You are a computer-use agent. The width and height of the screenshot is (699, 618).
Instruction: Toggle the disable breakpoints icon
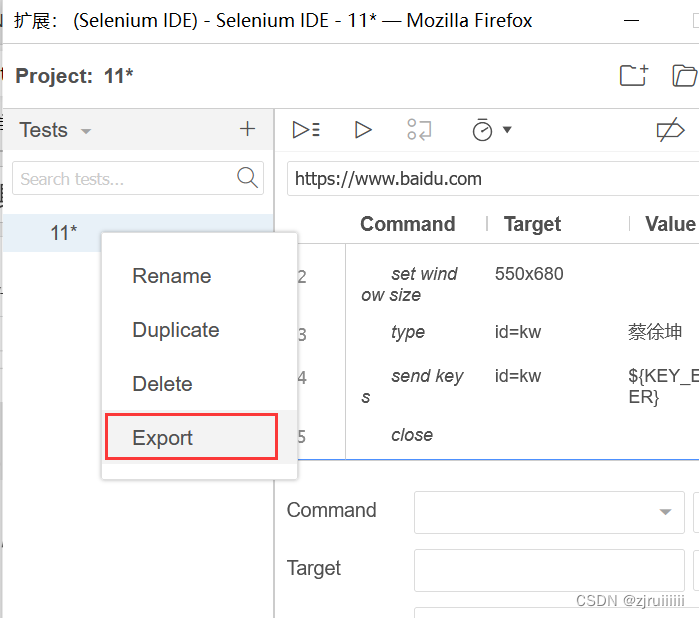[670, 130]
